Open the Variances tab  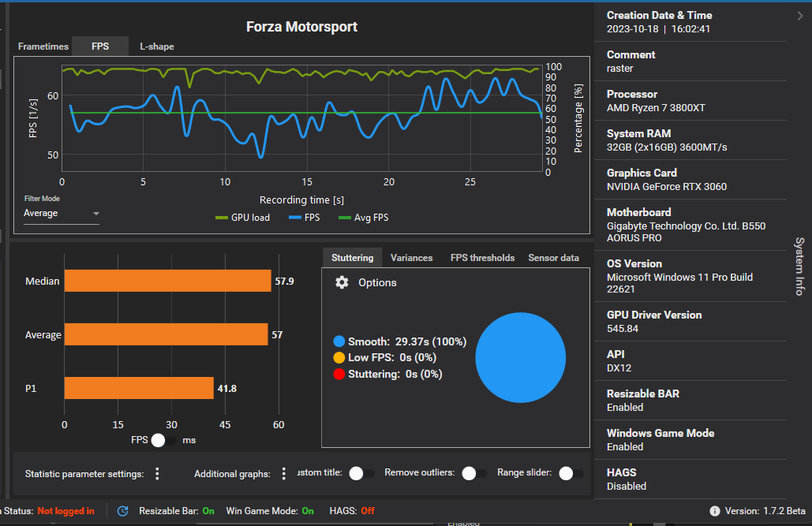[411, 258]
